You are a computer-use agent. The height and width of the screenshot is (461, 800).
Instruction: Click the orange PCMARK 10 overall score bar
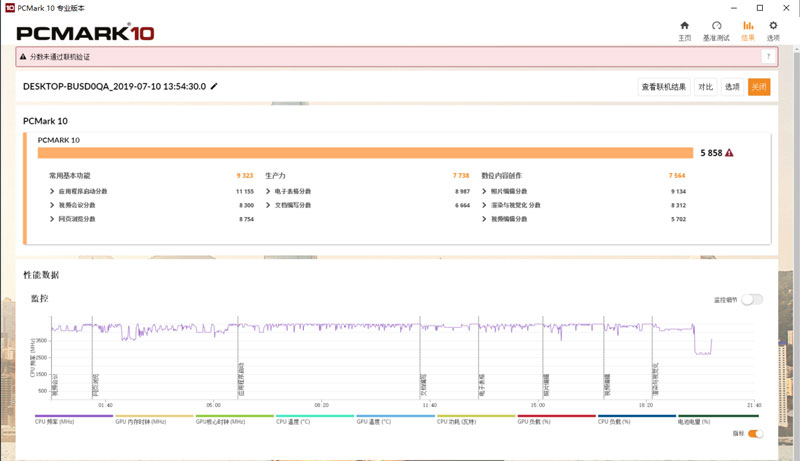click(365, 153)
